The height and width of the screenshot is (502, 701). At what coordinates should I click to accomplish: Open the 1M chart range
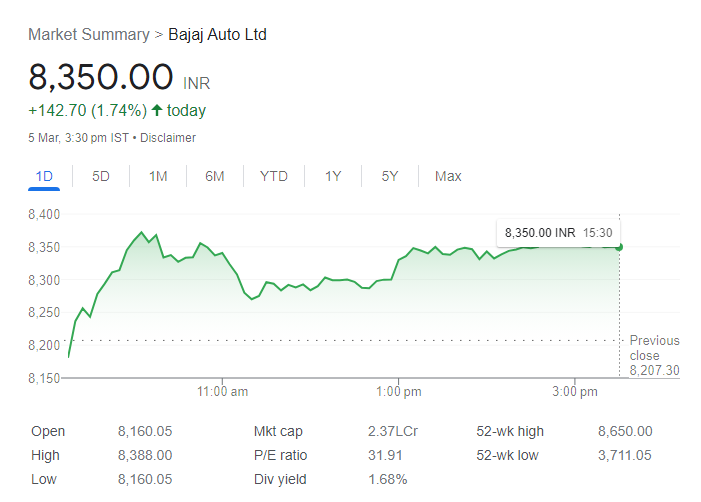tap(158, 176)
